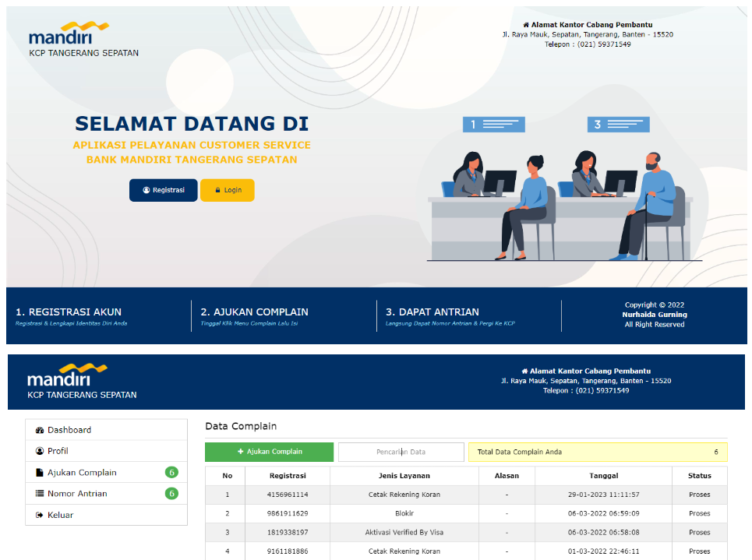Click the Jenis Layanan column header
752x560 pixels.
click(x=404, y=476)
